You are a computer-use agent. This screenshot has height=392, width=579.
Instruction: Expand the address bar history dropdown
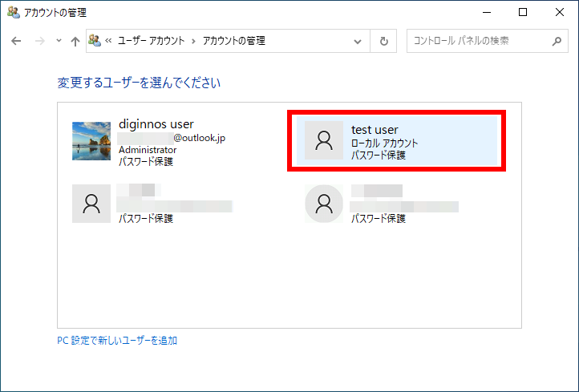[358, 41]
